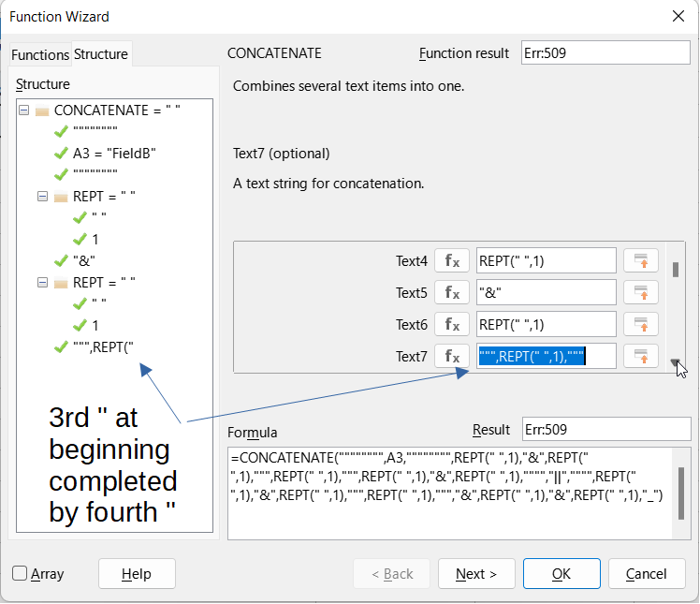The height and width of the screenshot is (604, 700).
Task: Click the fx button beside Text6
Action: 451,324
